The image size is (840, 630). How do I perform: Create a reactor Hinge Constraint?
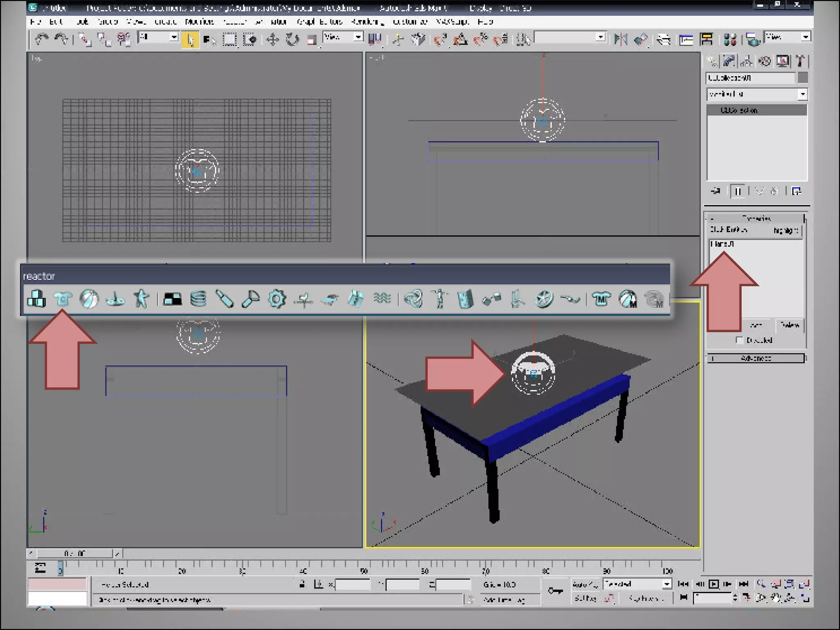(x=466, y=299)
